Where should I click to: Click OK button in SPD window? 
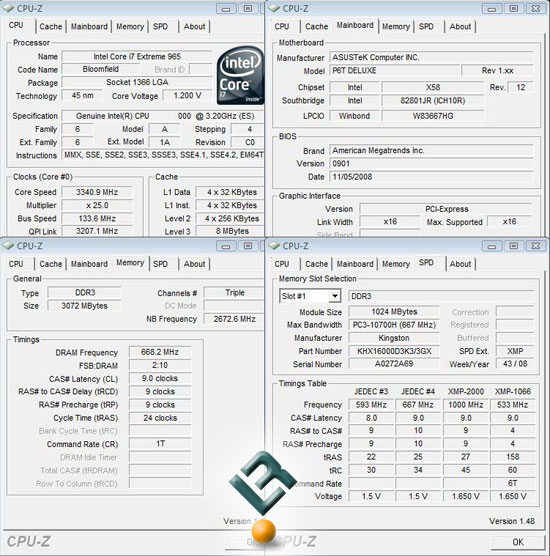coord(518,542)
